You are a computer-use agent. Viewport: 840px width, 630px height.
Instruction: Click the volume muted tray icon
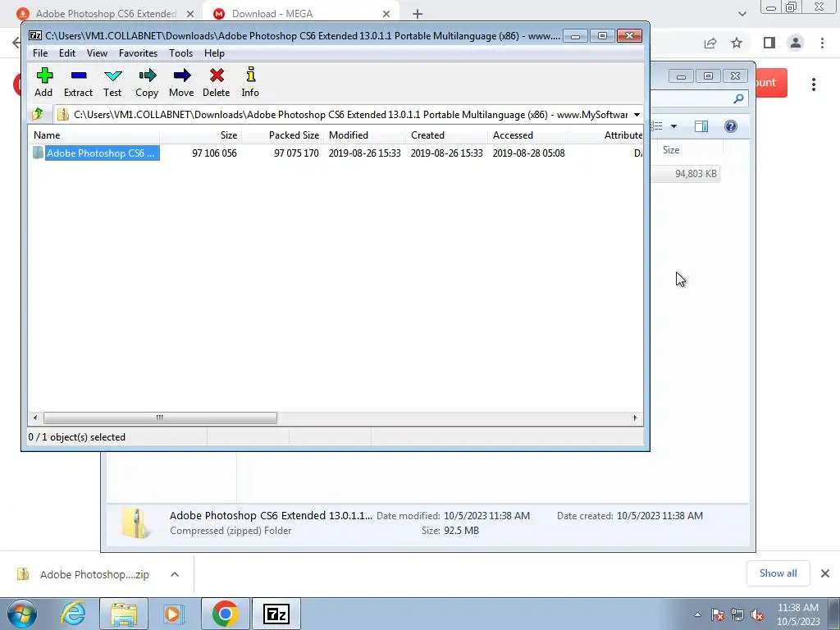757,615
